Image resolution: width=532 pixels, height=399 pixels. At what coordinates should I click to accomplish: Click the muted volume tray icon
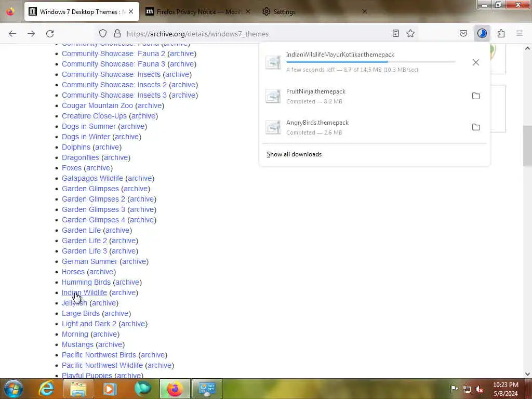pyautogui.click(x=480, y=389)
